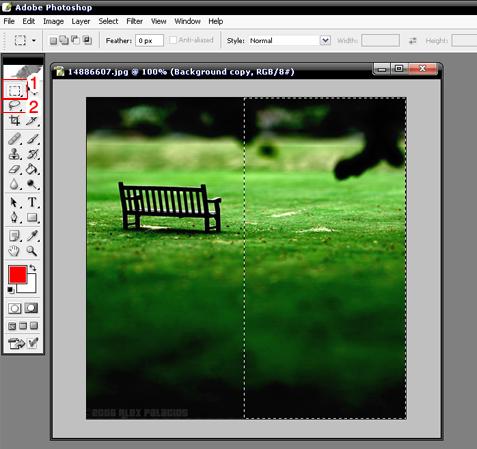
Task: Click the Width input field
Action: pos(380,41)
